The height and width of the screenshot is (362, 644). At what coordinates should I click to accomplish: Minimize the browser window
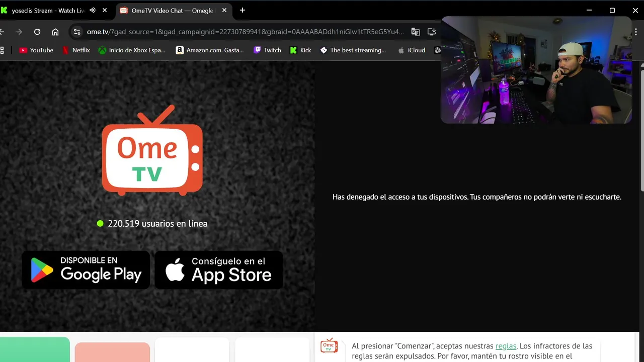(x=589, y=10)
